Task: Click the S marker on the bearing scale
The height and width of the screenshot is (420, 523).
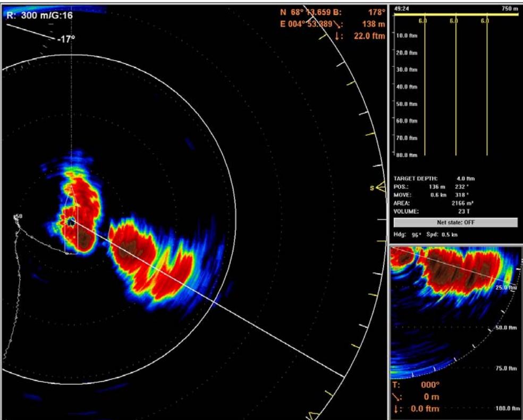Action: [374, 187]
